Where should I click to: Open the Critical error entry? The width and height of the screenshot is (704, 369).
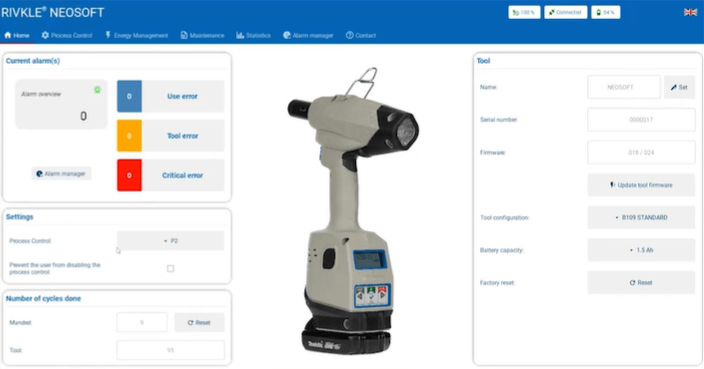pyautogui.click(x=183, y=175)
